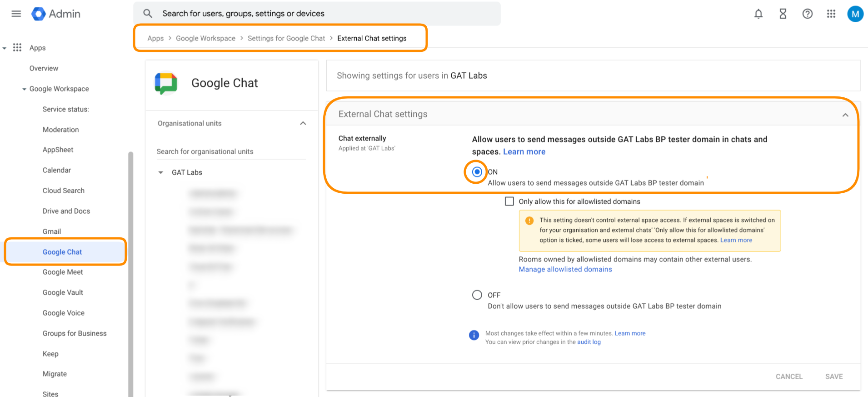Screen dimensions: 868x397
Task: Open the help question mark icon
Action: click(808, 14)
